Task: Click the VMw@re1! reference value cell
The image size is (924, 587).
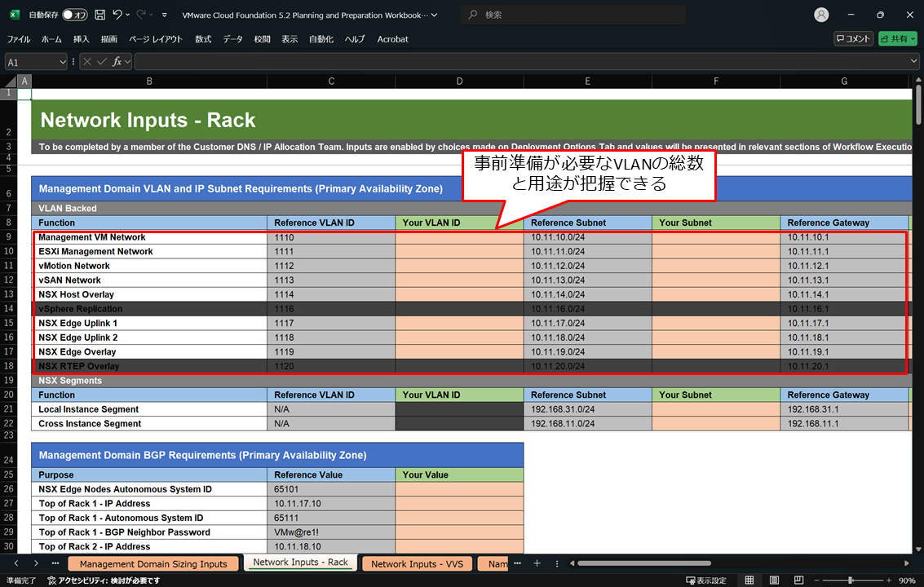Action: pos(331,532)
